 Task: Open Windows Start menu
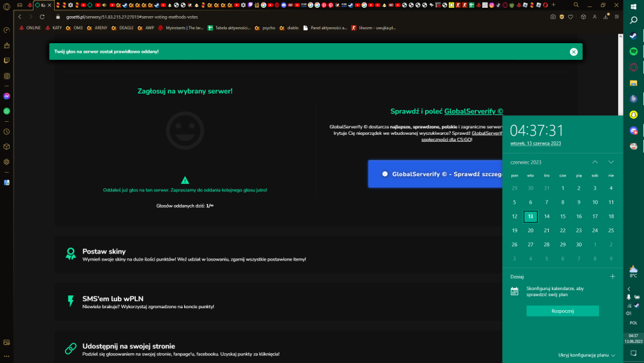[x=633, y=6]
